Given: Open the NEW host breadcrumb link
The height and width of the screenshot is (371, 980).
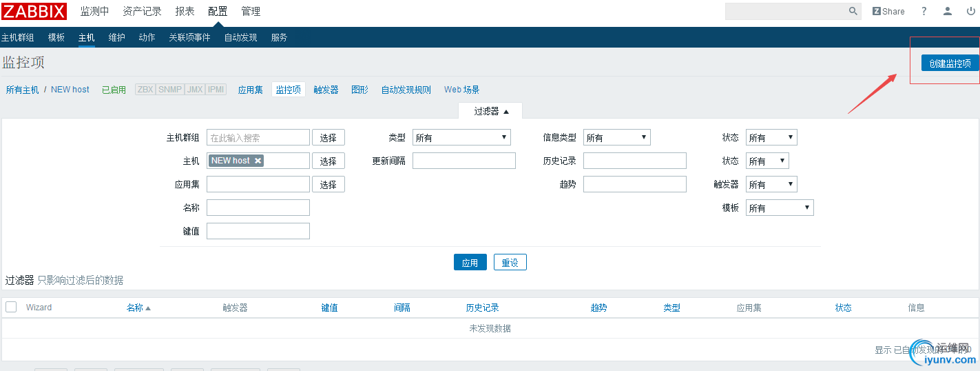Looking at the screenshot, I should click(70, 90).
